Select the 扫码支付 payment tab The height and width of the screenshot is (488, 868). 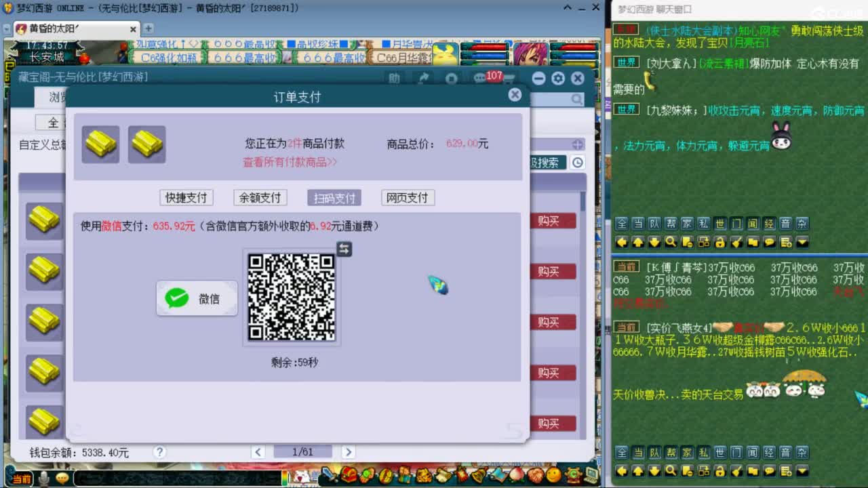(x=334, y=197)
